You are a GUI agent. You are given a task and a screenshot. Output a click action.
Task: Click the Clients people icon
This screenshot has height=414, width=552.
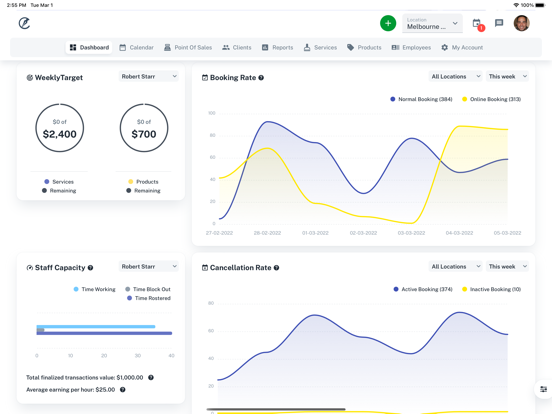226,48
